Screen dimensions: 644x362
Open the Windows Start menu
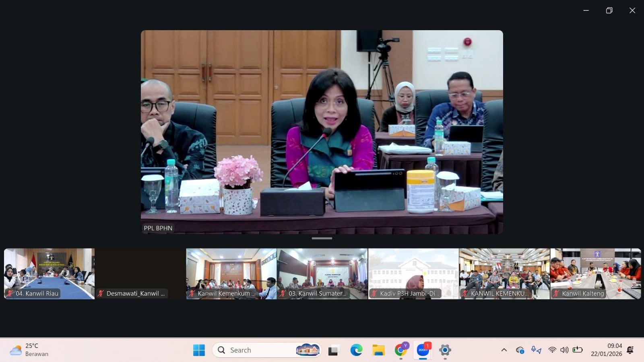point(199,350)
